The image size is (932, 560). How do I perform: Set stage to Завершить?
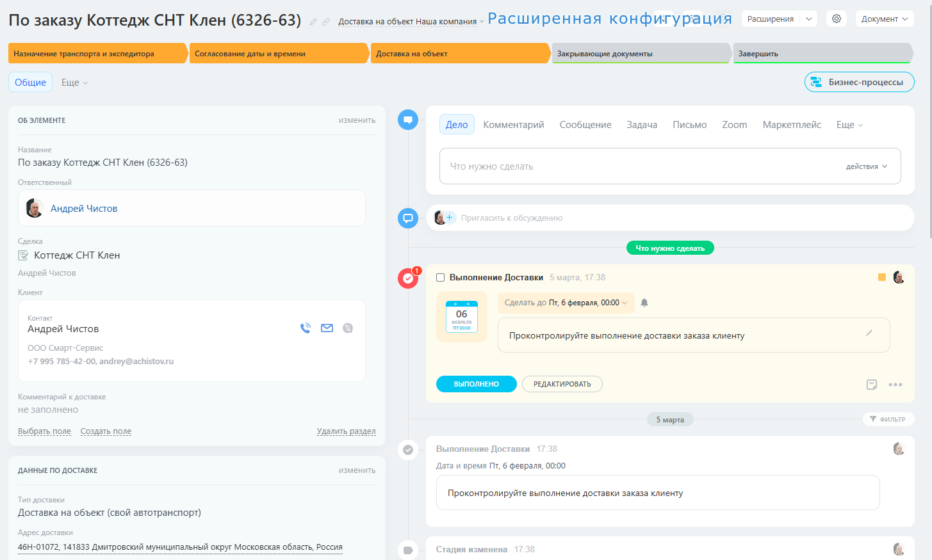tap(822, 54)
